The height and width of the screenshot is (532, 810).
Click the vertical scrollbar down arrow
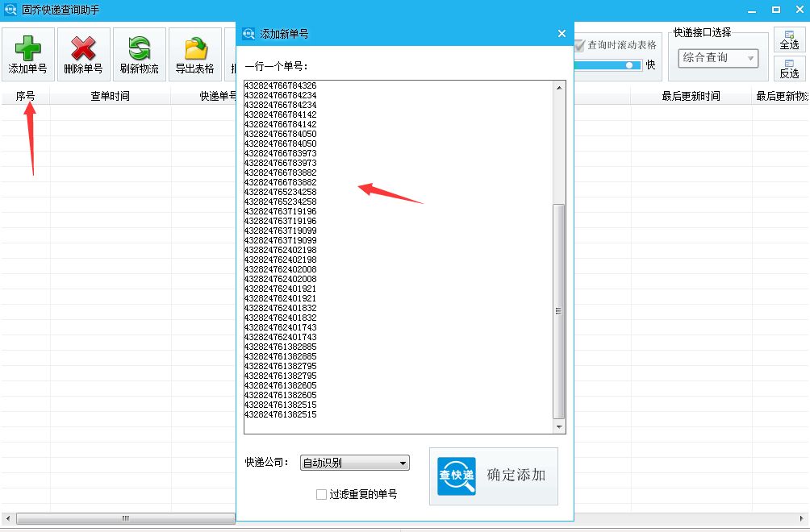[x=560, y=426]
